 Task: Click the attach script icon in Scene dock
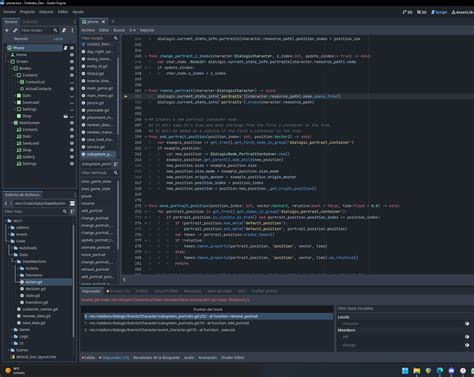pos(64,30)
